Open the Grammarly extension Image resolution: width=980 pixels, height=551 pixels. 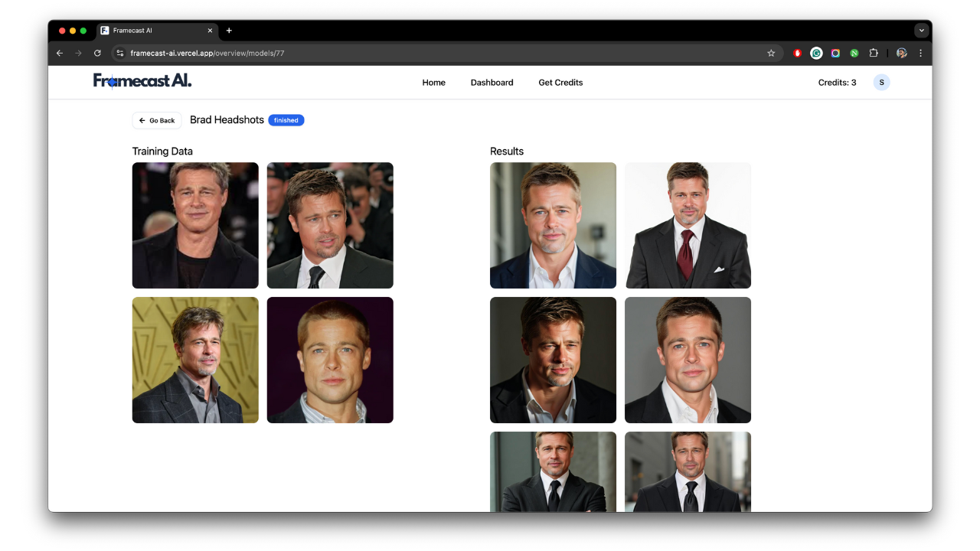816,53
